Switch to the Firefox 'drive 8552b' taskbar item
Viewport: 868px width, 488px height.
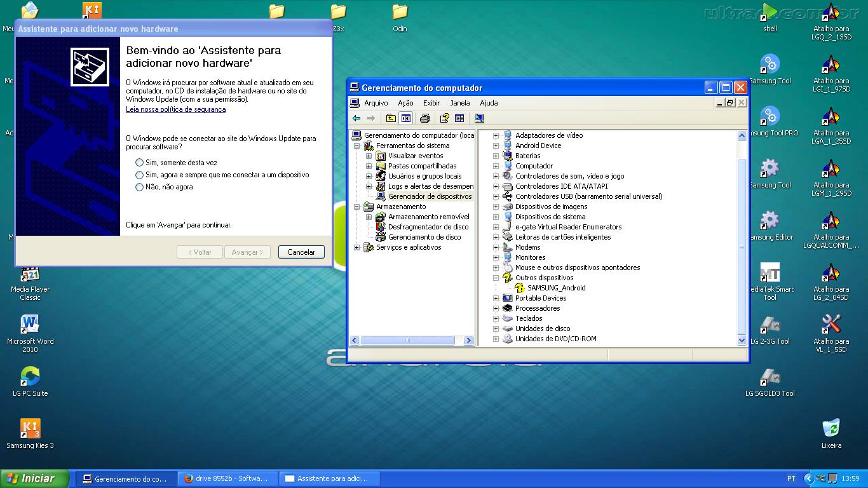[x=227, y=478]
